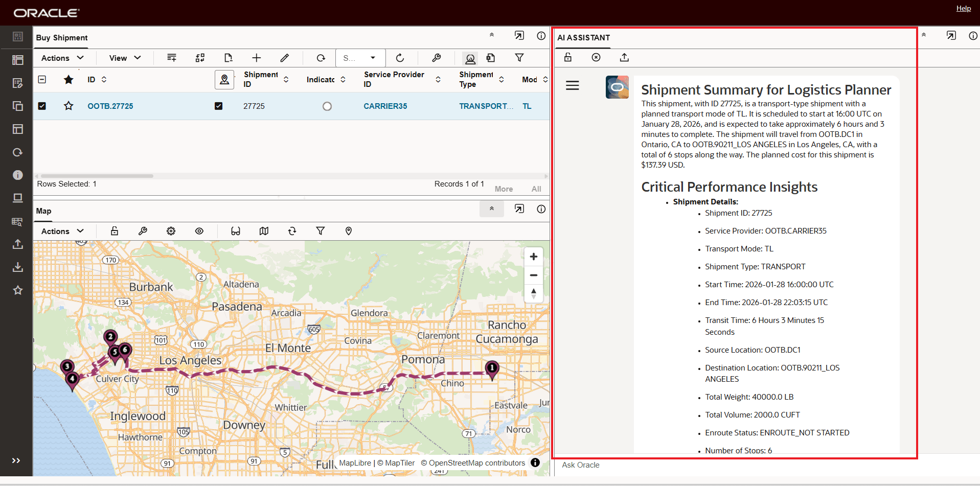Image resolution: width=980 pixels, height=486 pixels.
Task: Click the add row plus icon in Buy Shipment toolbar
Action: pyautogui.click(x=257, y=58)
